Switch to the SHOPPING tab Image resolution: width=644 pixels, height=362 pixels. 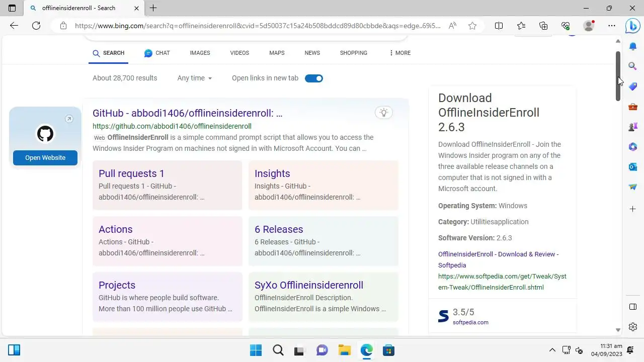click(353, 53)
